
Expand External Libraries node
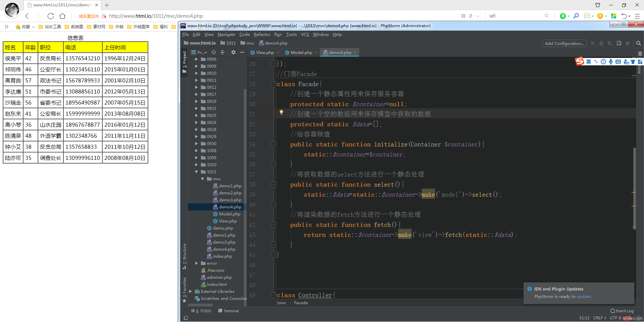[x=191, y=292]
